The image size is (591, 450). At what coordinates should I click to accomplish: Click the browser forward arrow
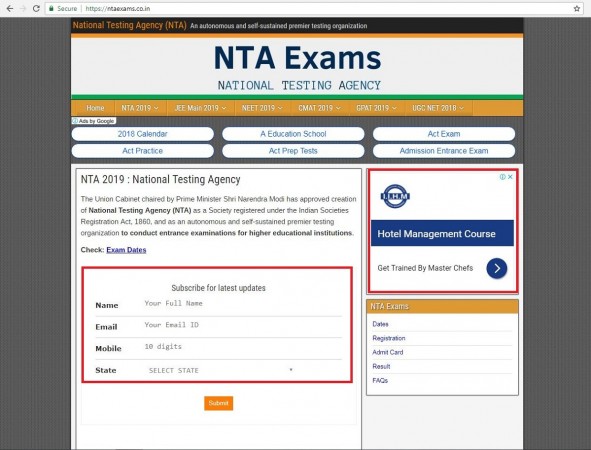pyautogui.click(x=23, y=8)
